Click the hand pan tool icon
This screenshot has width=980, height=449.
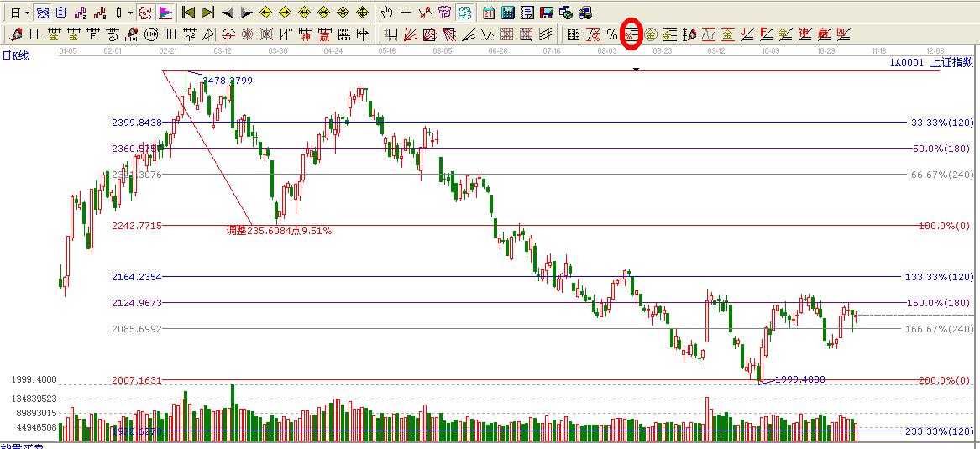click(x=386, y=13)
